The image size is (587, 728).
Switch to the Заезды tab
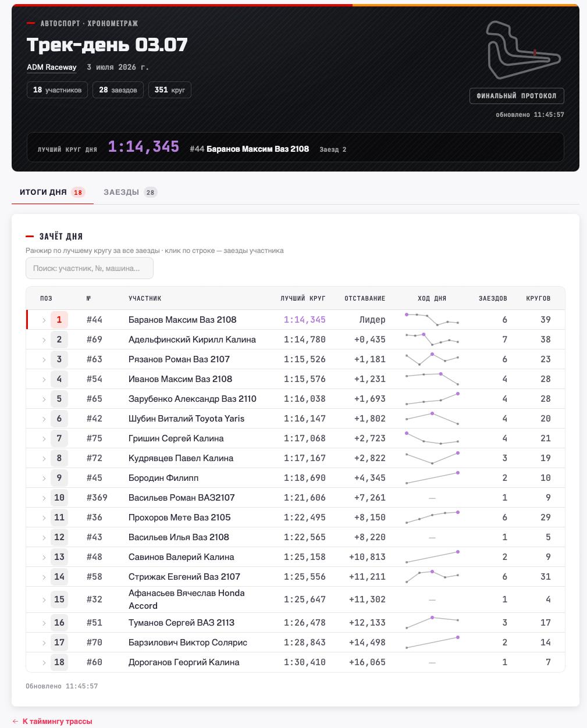pyautogui.click(x=130, y=192)
